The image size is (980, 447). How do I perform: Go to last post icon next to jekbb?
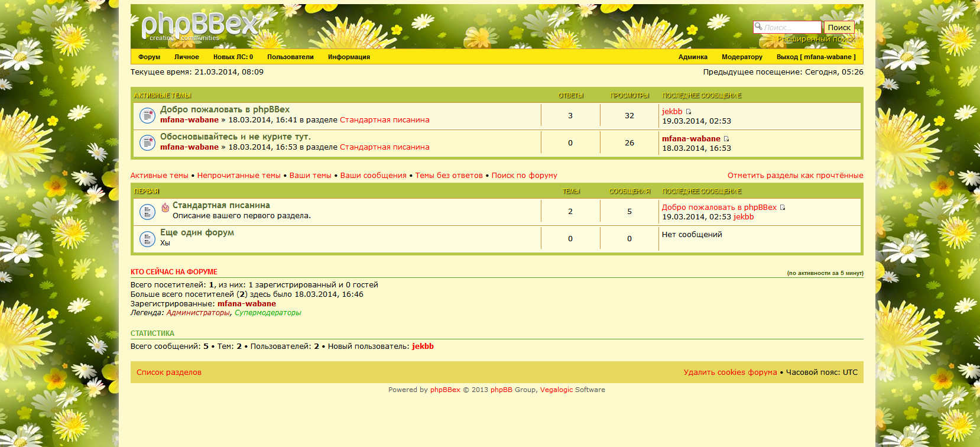coord(689,112)
